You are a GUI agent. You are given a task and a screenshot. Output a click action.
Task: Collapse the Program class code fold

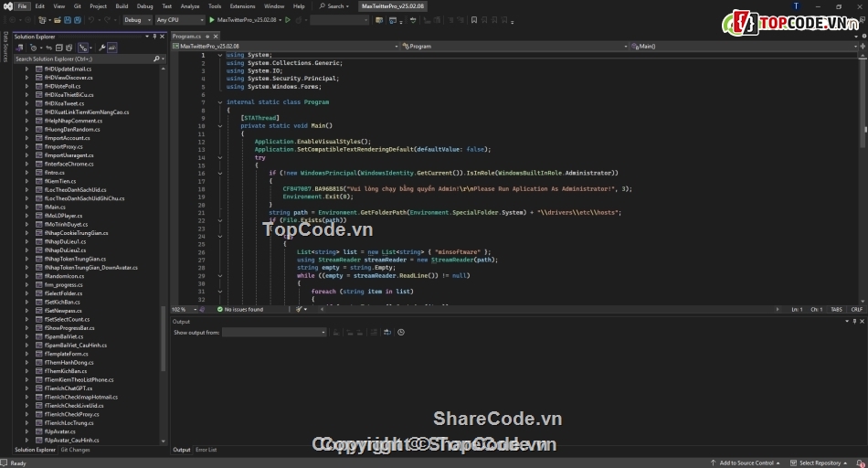(220, 101)
